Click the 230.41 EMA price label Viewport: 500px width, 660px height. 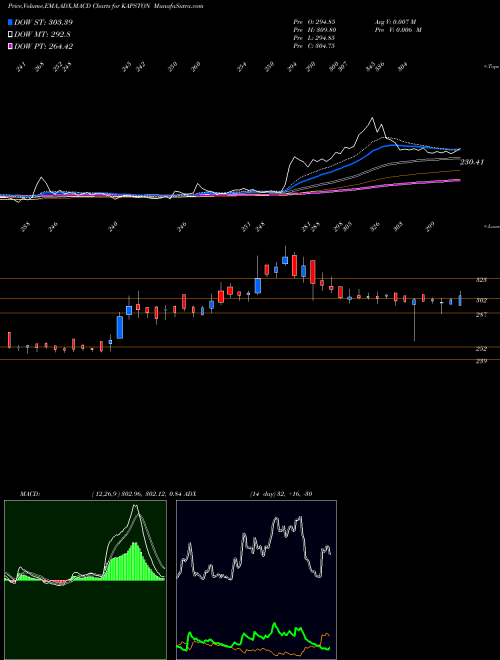pyautogui.click(x=472, y=162)
